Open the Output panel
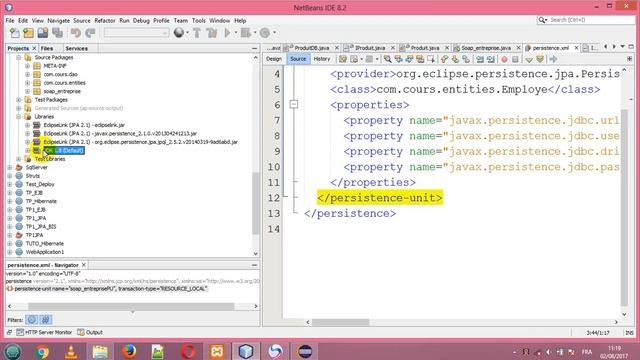 pyautogui.click(x=90, y=333)
